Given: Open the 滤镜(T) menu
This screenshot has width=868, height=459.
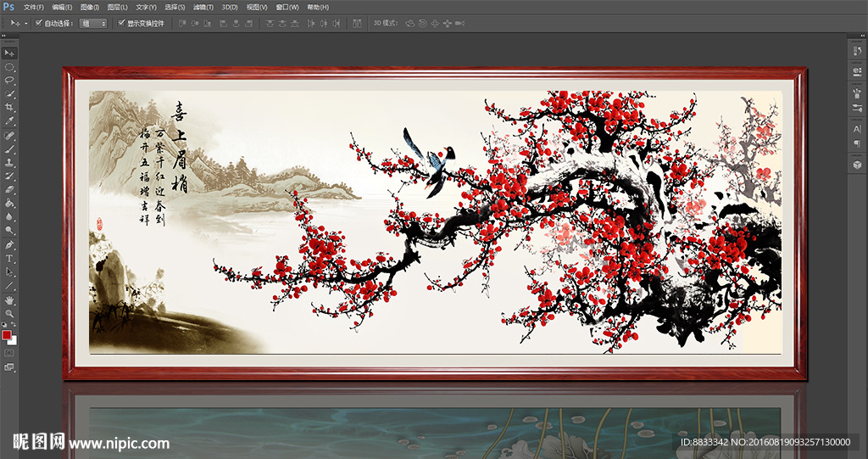Looking at the screenshot, I should (x=202, y=7).
